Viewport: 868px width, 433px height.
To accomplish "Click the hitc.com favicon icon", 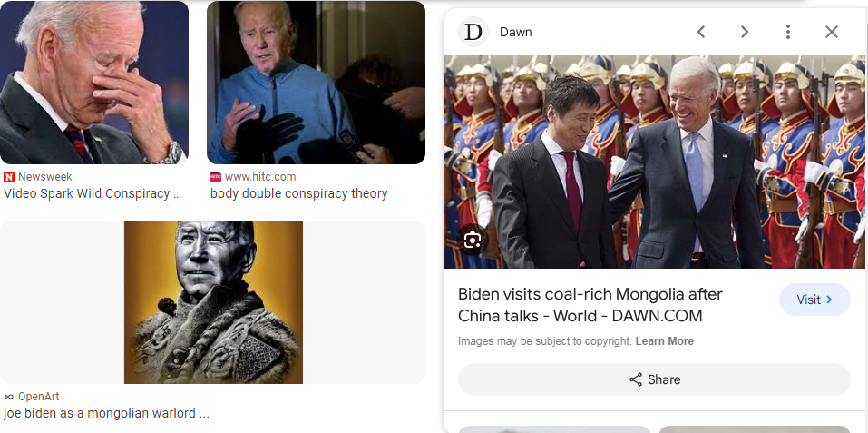I will pyautogui.click(x=215, y=177).
